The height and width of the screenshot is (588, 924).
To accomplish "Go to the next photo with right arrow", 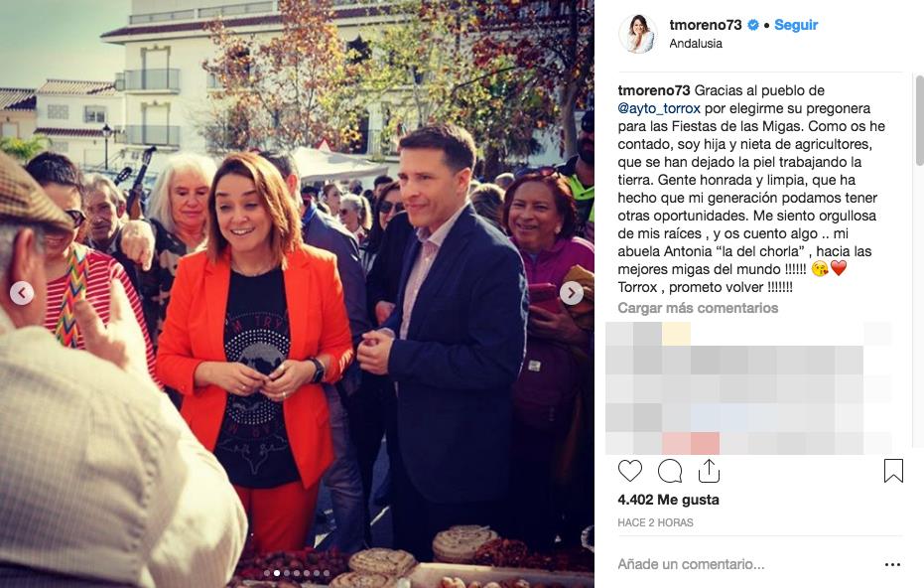I will (x=571, y=293).
